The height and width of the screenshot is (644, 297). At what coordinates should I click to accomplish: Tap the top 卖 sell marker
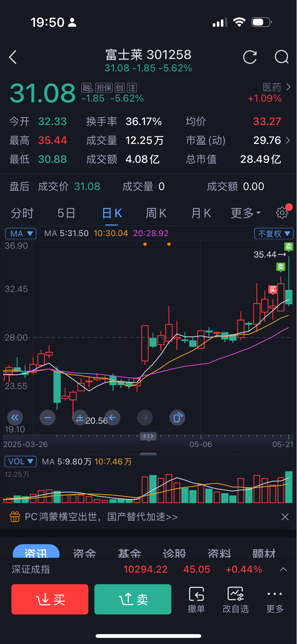point(289,246)
